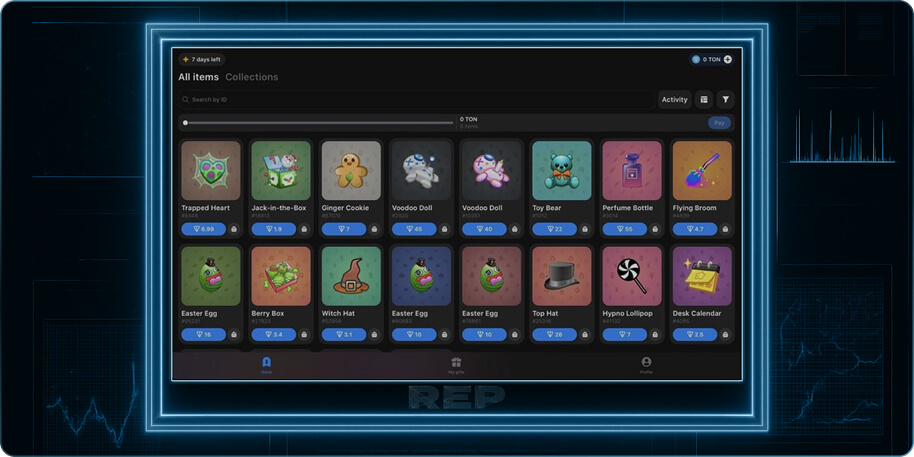Open the Flying Broom thumbnail
The width and height of the screenshot is (914, 457).
pyautogui.click(x=702, y=171)
